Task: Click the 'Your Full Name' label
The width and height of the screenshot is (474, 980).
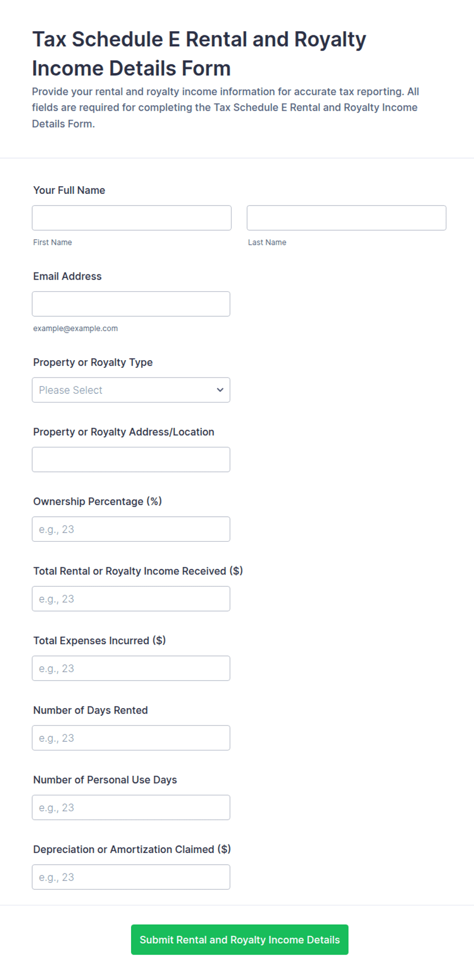Action: (69, 190)
